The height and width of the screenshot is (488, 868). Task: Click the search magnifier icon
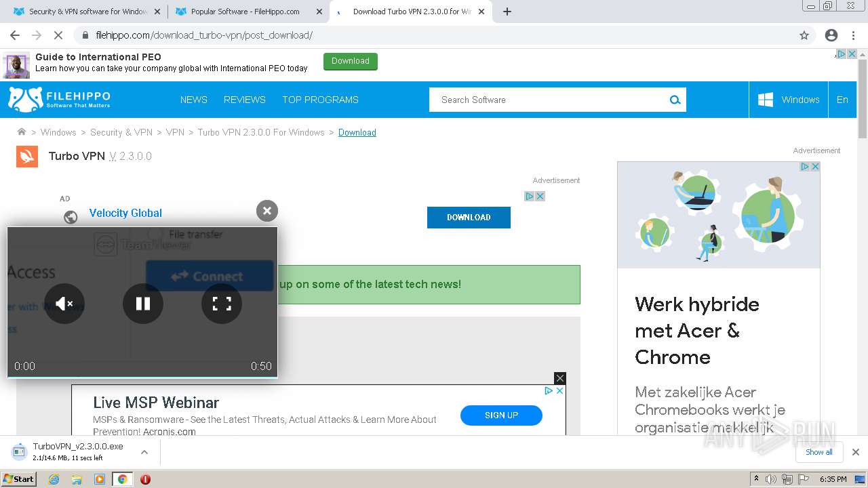(x=675, y=100)
